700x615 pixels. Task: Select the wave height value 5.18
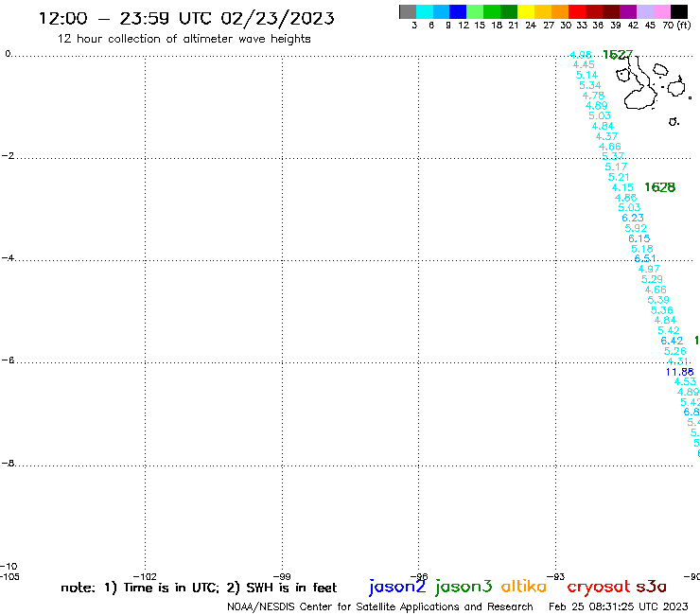pos(642,249)
